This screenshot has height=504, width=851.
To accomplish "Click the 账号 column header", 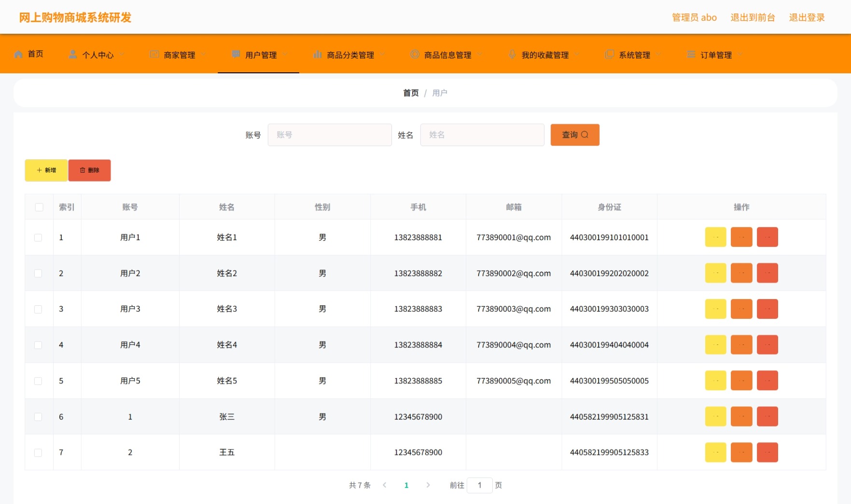I will [x=130, y=207].
